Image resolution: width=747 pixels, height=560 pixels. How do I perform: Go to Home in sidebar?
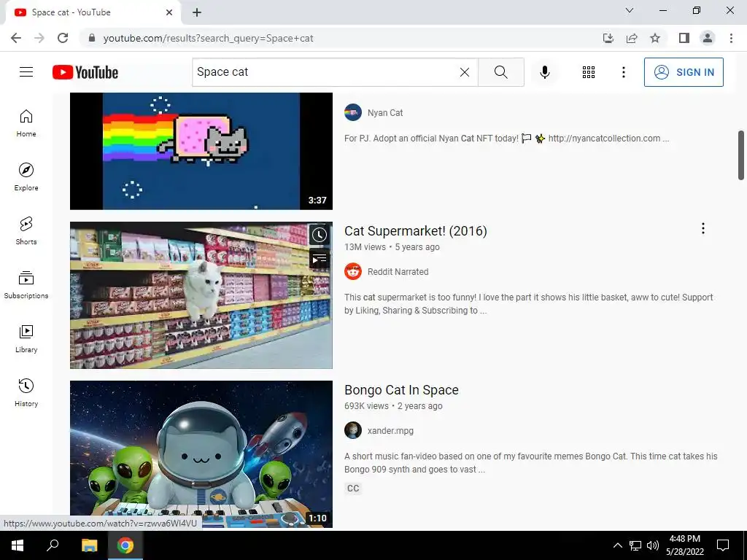[x=26, y=123]
